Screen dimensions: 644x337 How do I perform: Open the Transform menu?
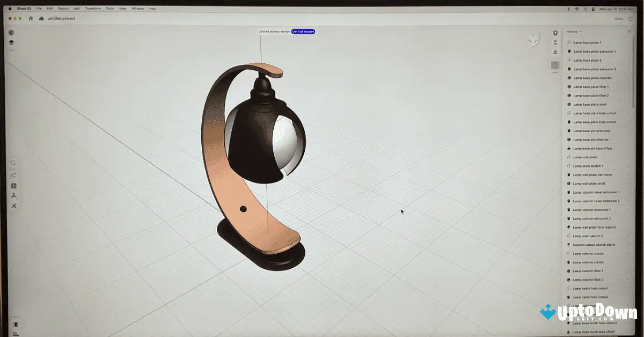(92, 8)
